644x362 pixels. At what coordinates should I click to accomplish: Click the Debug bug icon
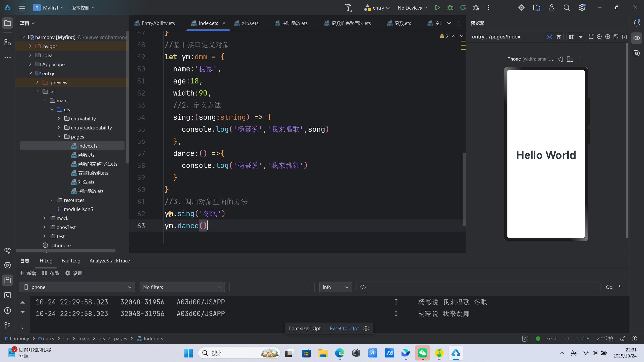[450, 8]
